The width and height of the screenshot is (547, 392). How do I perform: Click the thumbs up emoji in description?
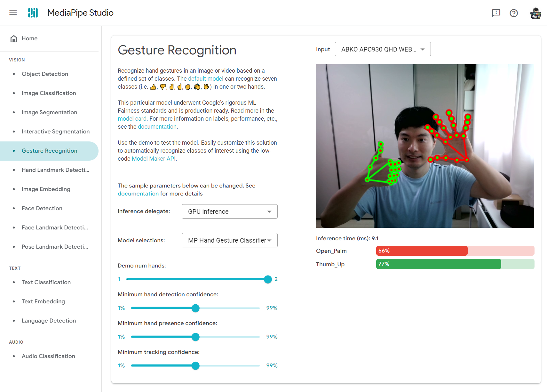tap(153, 87)
